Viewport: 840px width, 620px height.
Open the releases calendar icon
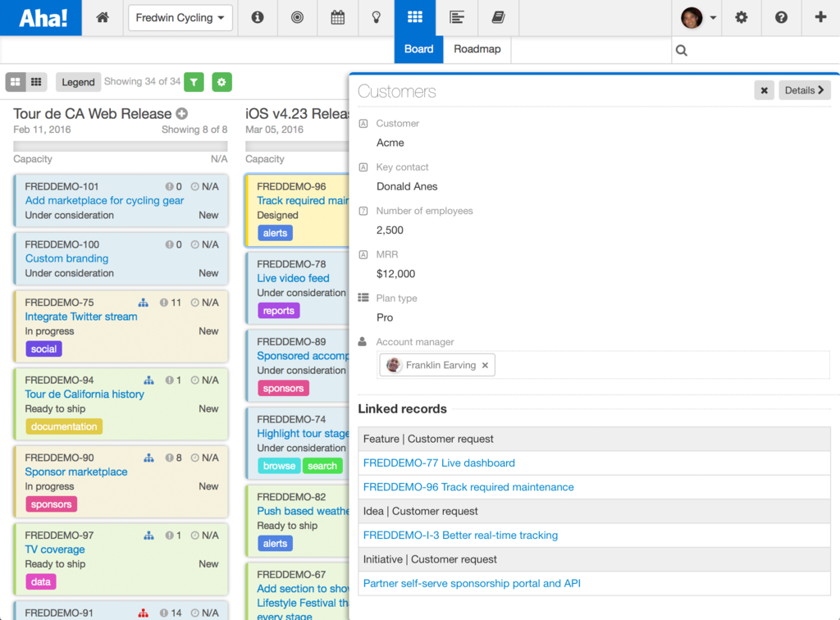pos(337,18)
